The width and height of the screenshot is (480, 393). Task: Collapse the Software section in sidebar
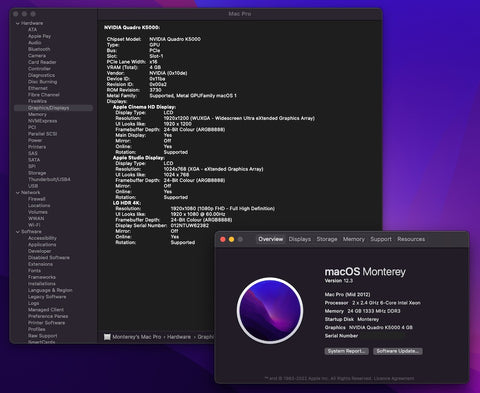(18, 232)
